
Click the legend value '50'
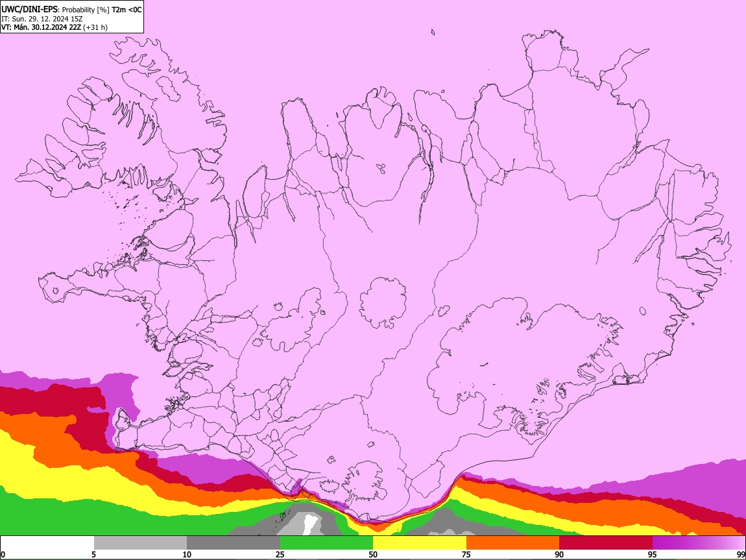pyautogui.click(x=373, y=555)
